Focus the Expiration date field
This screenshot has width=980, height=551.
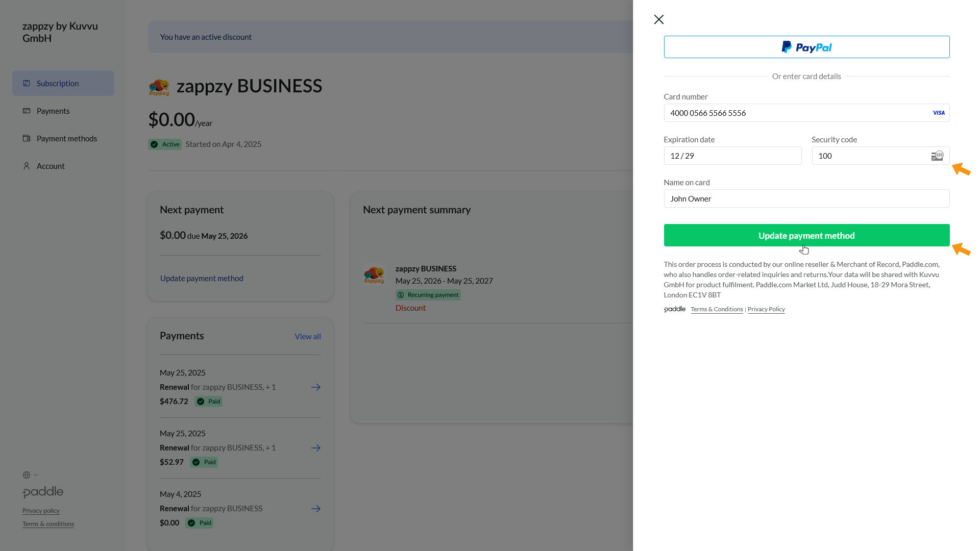tap(732, 156)
